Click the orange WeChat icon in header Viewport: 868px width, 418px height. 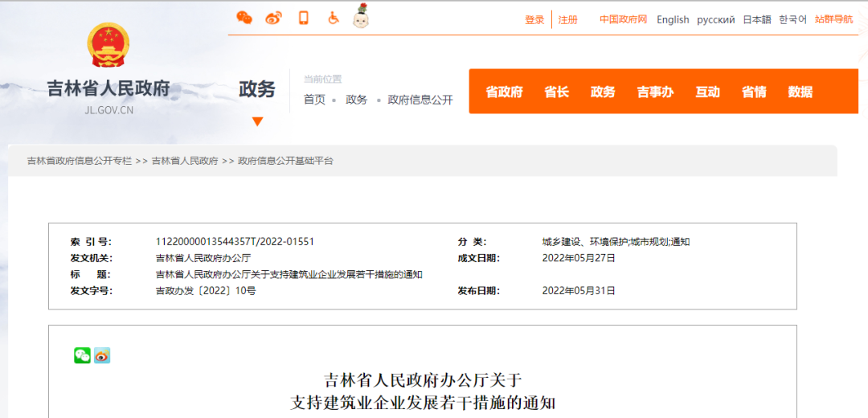tap(244, 18)
